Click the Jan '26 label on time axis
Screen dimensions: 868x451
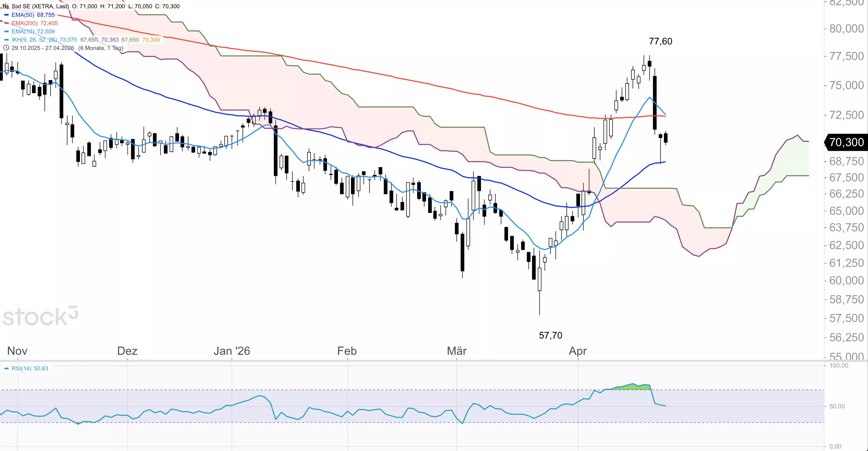coord(232,351)
